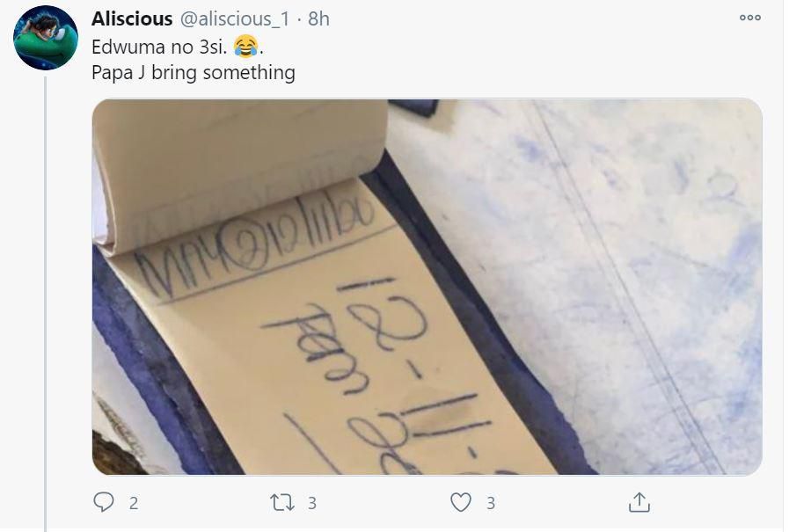Image resolution: width=811 pixels, height=532 pixels.
Task: Retweet this post using the retweet arrows icon
Action: [x=281, y=502]
